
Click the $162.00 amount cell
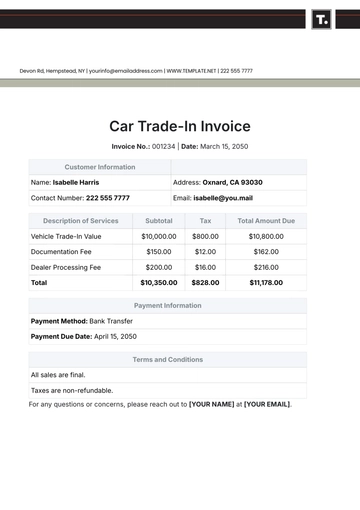click(266, 252)
